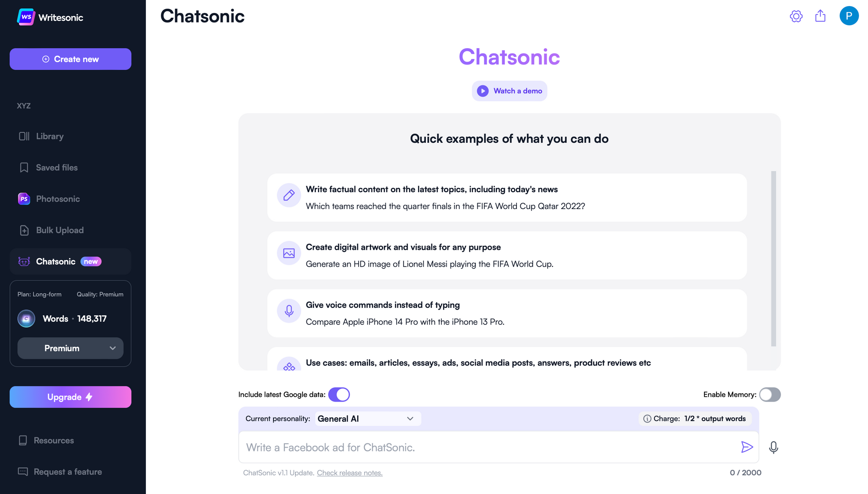Viewport: 868px width, 494px height.
Task: Click the Saved files sidebar icon
Action: pyautogui.click(x=24, y=167)
